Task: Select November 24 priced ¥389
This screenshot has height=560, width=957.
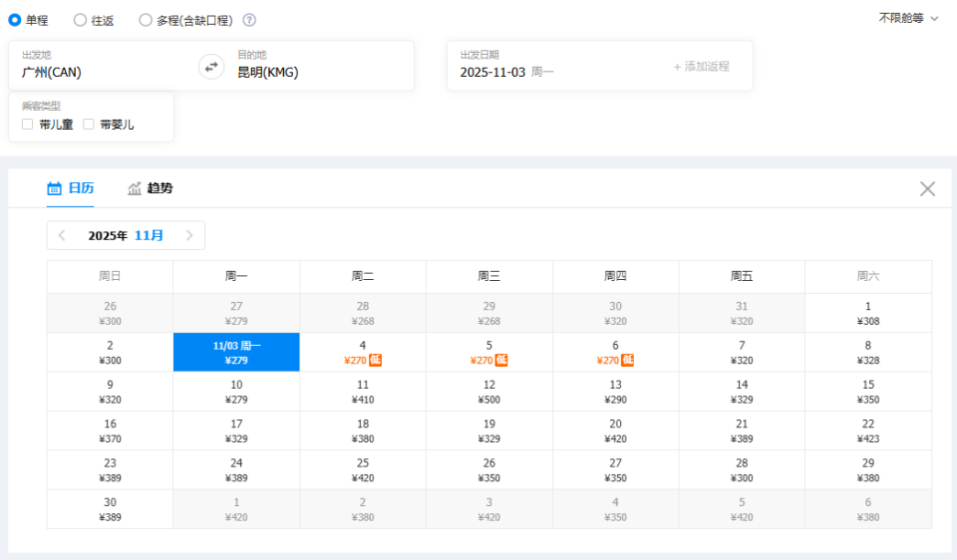Action: (236, 470)
